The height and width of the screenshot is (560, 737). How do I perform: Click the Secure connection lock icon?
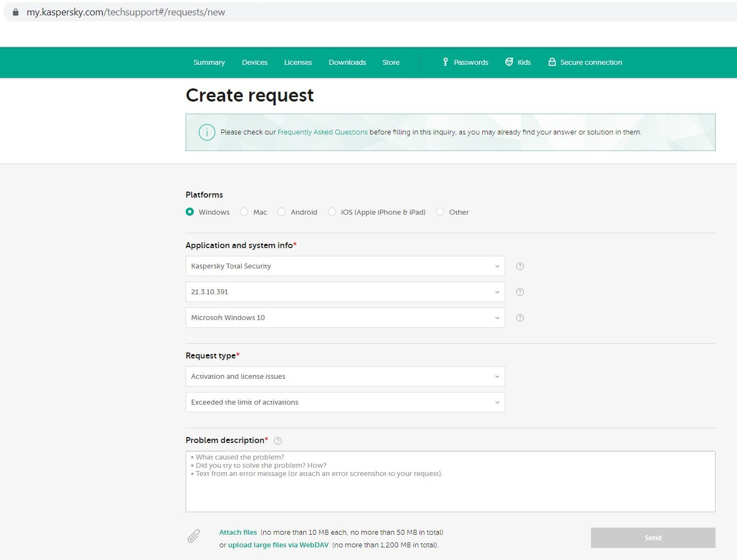(552, 62)
